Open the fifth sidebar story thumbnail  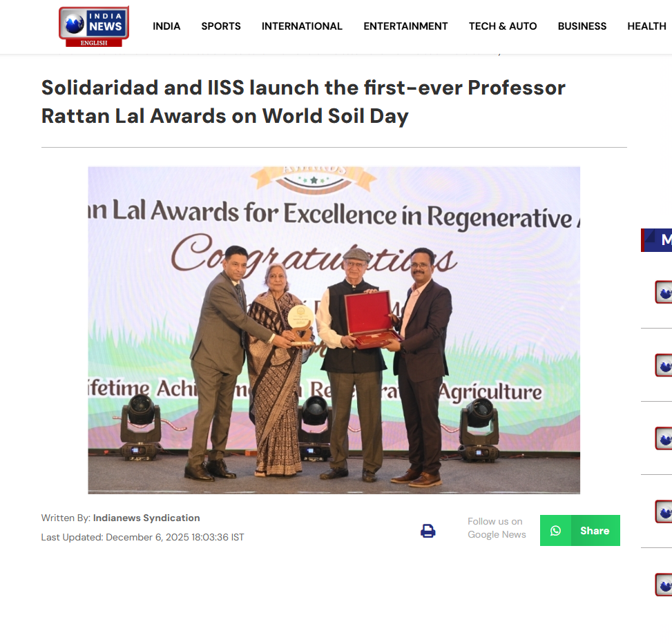click(664, 585)
